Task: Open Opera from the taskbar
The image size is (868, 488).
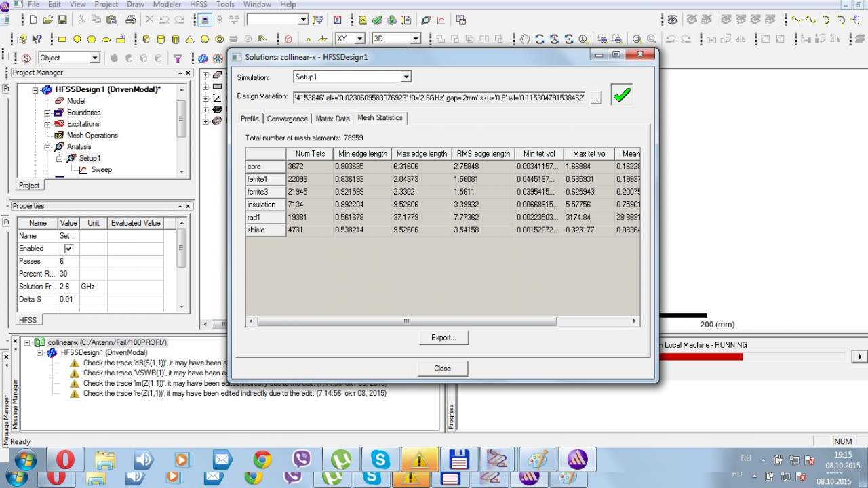Action: pyautogui.click(x=65, y=461)
